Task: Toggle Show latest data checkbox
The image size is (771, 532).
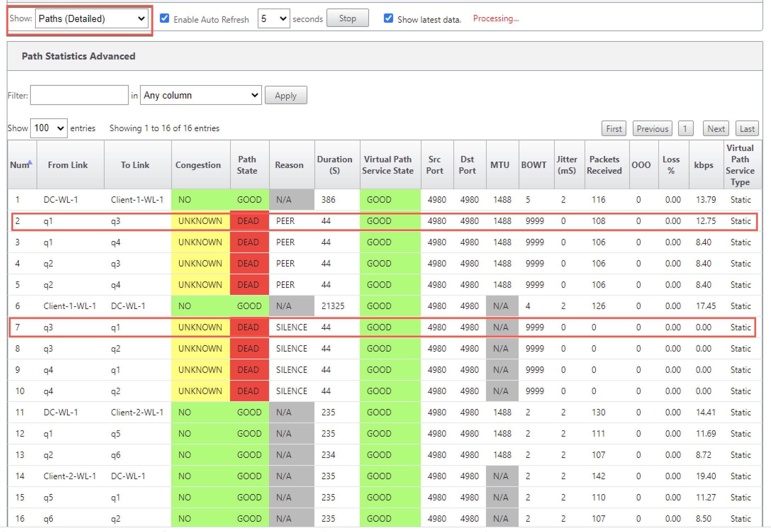Action: click(x=389, y=18)
